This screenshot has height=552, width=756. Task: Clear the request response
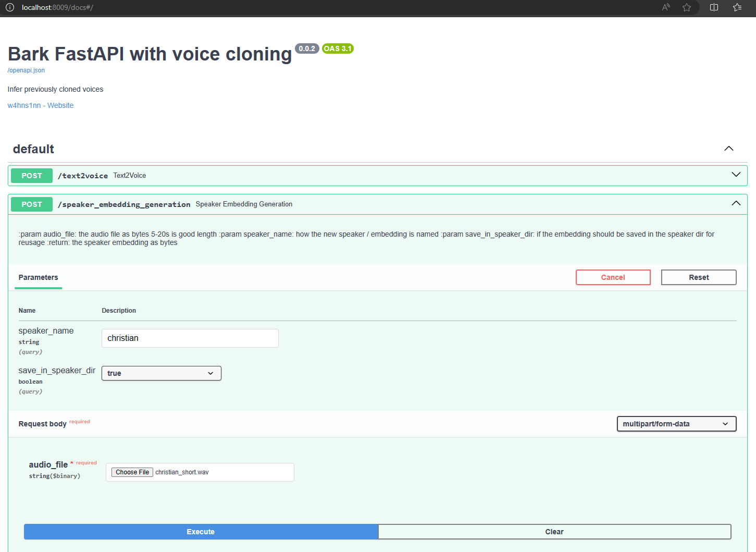[x=554, y=532]
